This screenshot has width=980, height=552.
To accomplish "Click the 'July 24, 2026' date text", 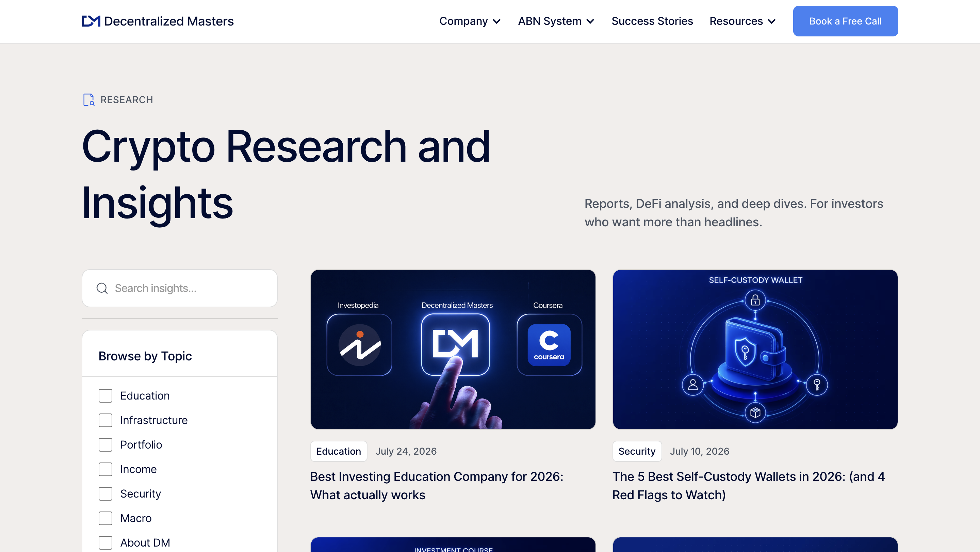I will click(406, 451).
